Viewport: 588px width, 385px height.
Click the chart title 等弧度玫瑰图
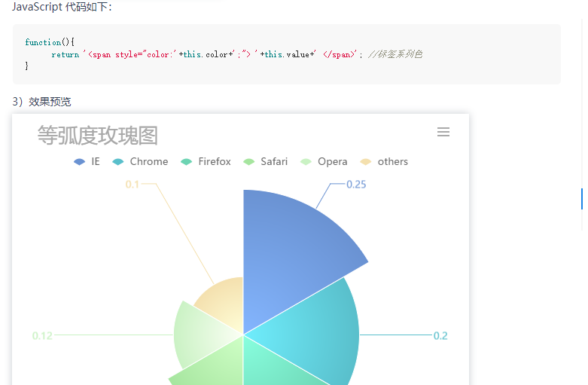pos(98,135)
